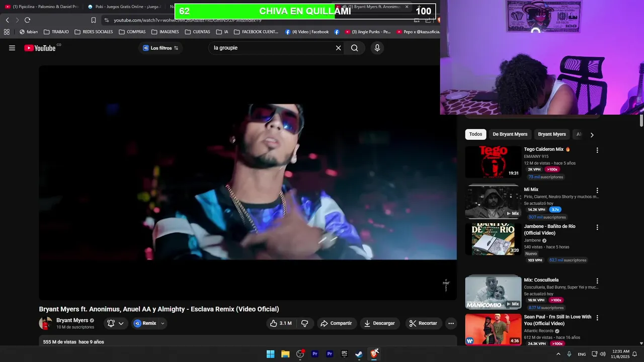This screenshot has width=644, height=362.
Task: Open options for Tego Calderon Mix
Action: point(597,150)
